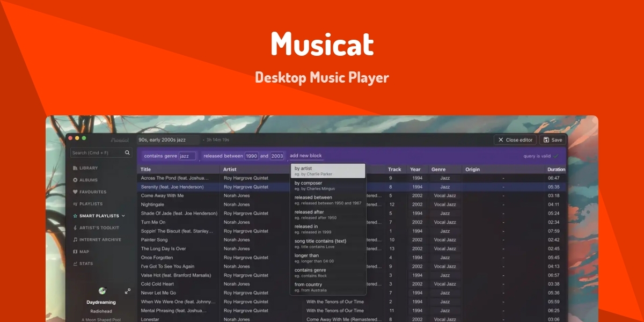Select 'The Long Day Is Over' track
The height and width of the screenshot is (322, 644).
tap(164, 248)
